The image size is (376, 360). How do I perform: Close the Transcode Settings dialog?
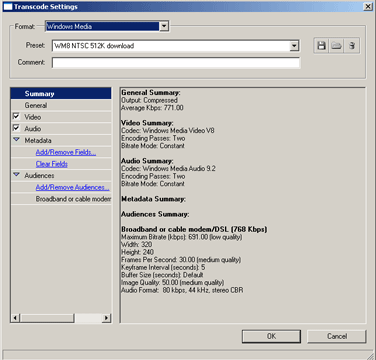click(368, 6)
